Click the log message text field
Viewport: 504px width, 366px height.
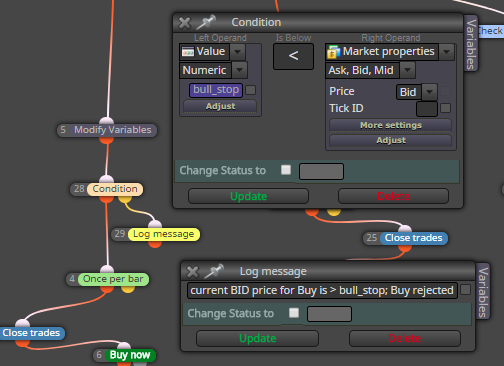pos(322,290)
